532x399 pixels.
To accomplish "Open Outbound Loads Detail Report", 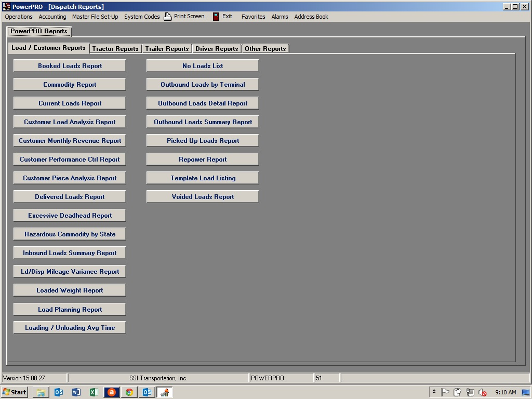I will coord(203,103).
